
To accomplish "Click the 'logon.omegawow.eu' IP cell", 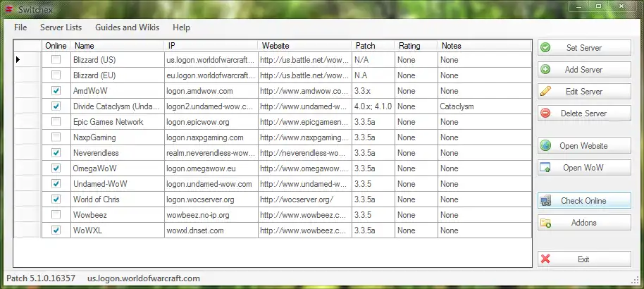I will (211, 168).
